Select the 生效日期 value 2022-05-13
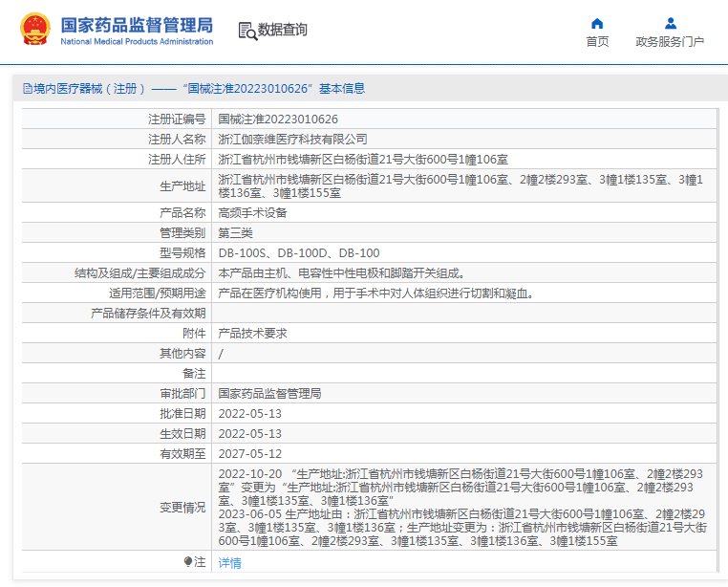Screen dimensions: 728x587 [249, 434]
